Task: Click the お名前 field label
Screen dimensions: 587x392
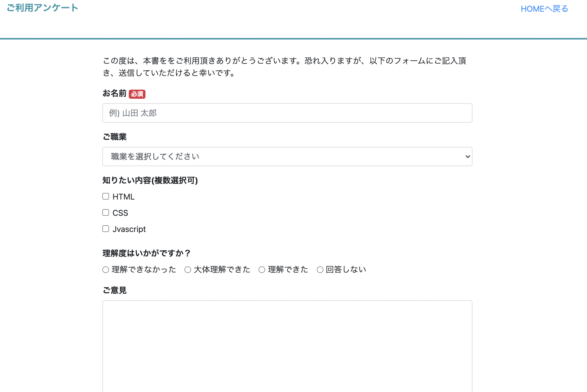Action: [x=114, y=93]
